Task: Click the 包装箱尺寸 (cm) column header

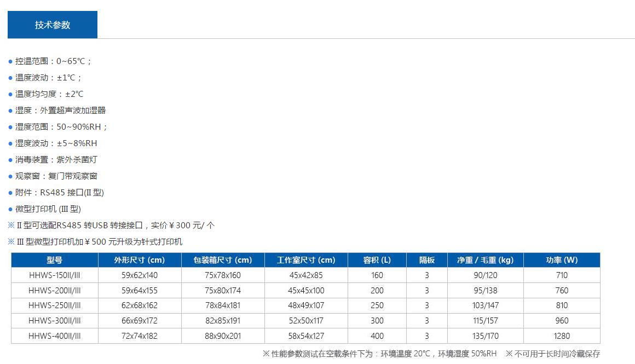Action: coord(223,260)
